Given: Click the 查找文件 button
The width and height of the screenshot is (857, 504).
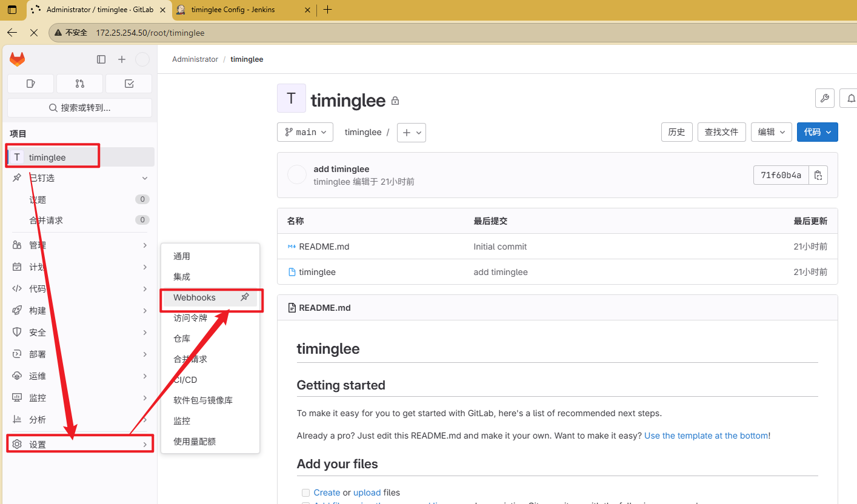Looking at the screenshot, I should tap(721, 132).
